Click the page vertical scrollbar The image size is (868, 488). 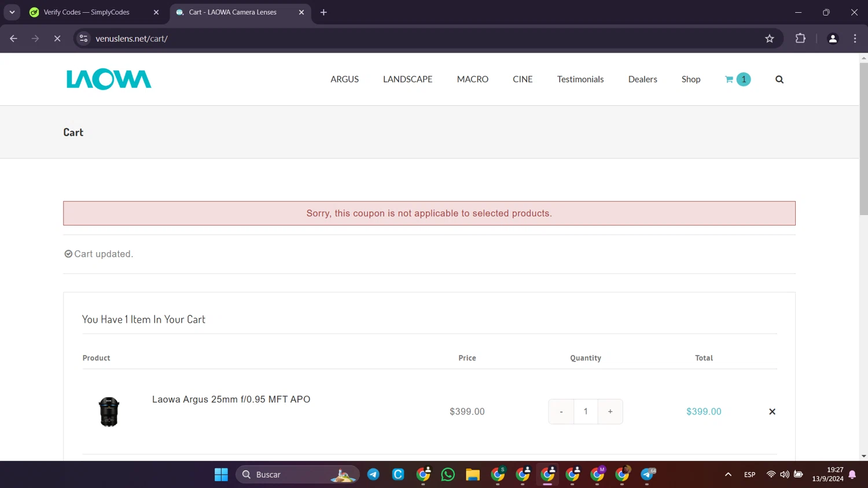pos(863,139)
